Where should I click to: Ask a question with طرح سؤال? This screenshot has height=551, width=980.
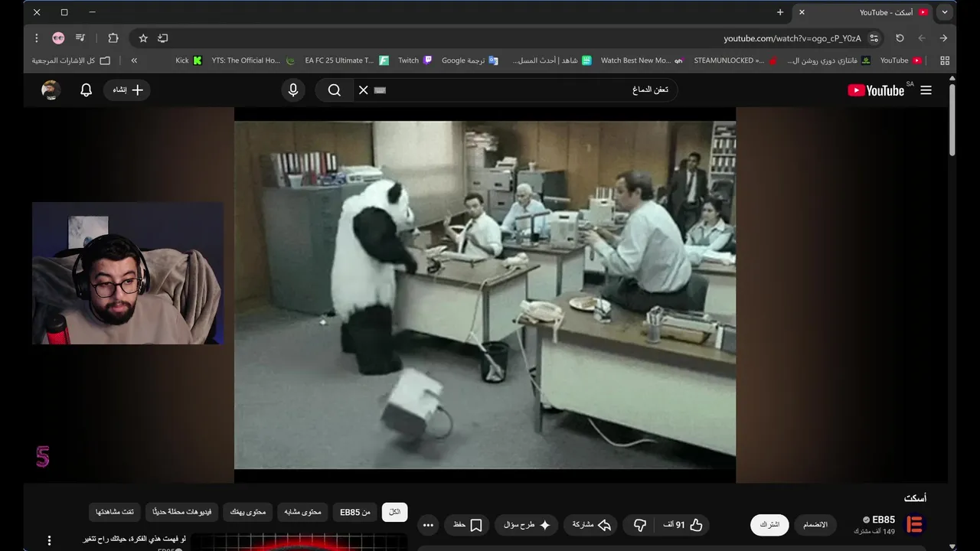[526, 525]
